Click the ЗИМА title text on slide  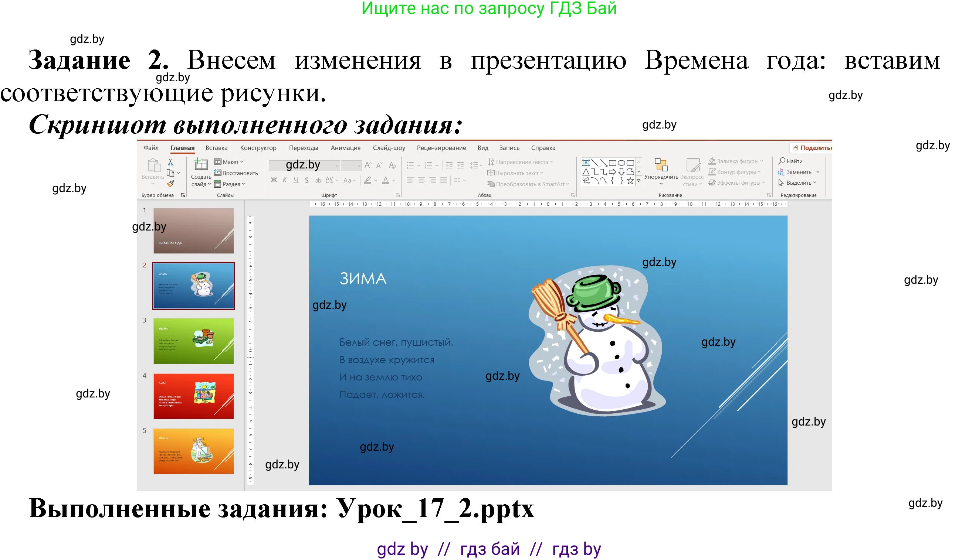[363, 279]
